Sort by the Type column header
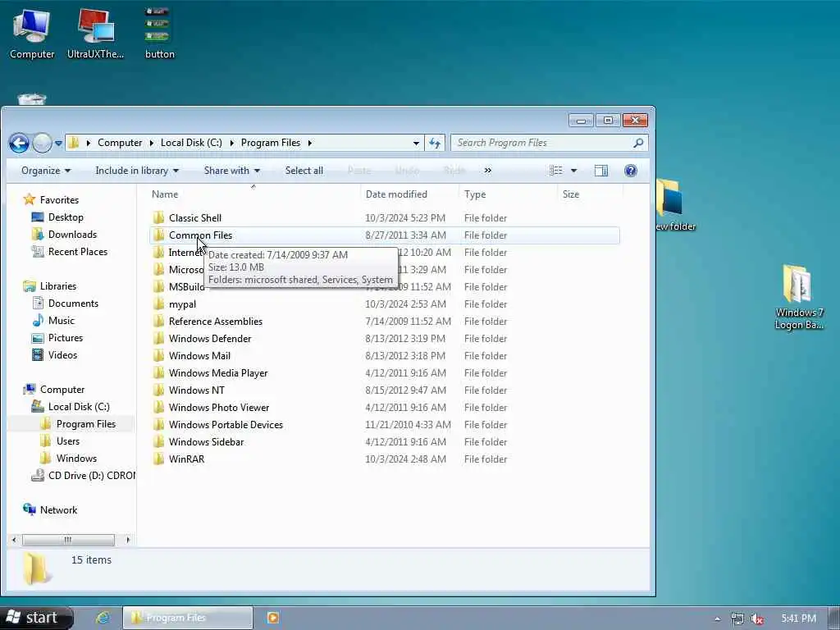The width and height of the screenshot is (840, 630). pyautogui.click(x=475, y=194)
